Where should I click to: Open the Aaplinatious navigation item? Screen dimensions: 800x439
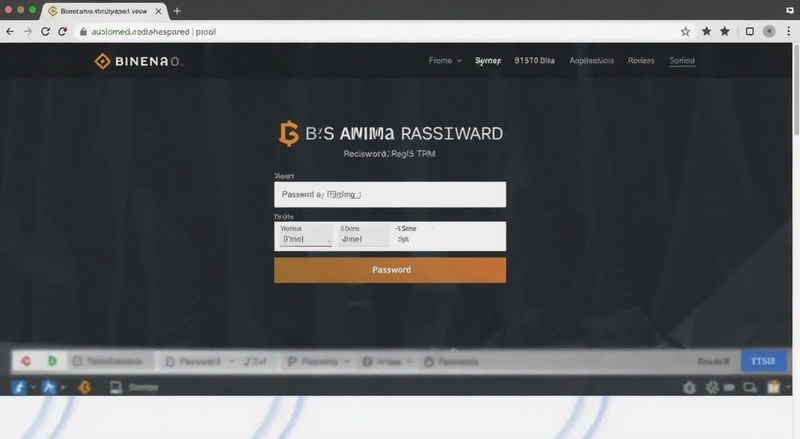591,60
